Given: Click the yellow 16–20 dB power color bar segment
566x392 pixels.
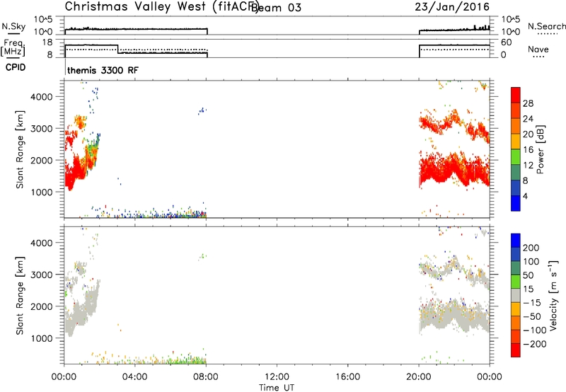Looking at the screenshot, I should point(516,141).
